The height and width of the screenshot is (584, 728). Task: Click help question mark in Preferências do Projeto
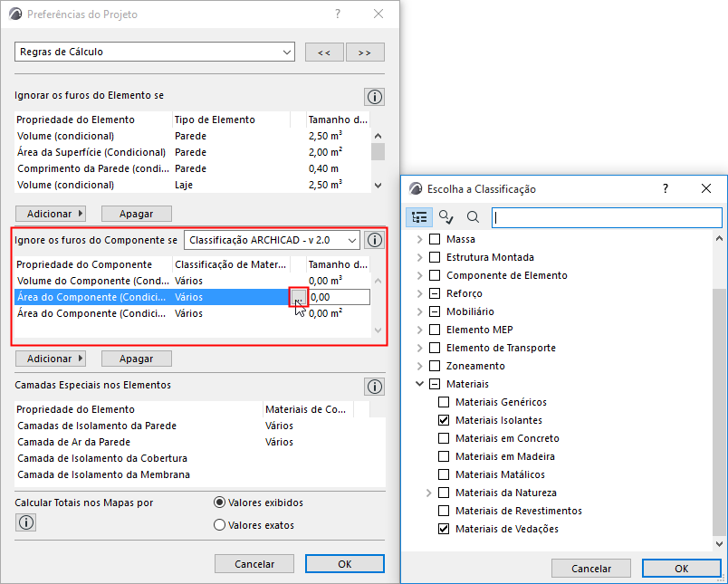click(338, 14)
